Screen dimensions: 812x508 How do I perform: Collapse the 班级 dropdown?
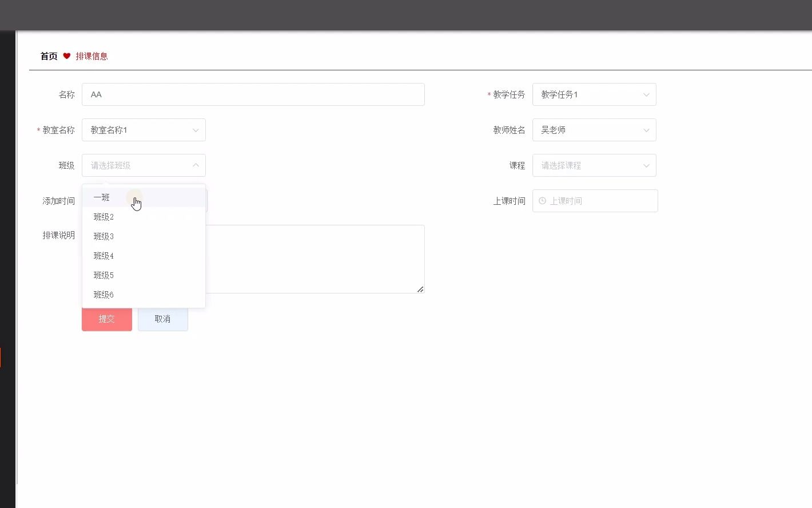click(144, 165)
